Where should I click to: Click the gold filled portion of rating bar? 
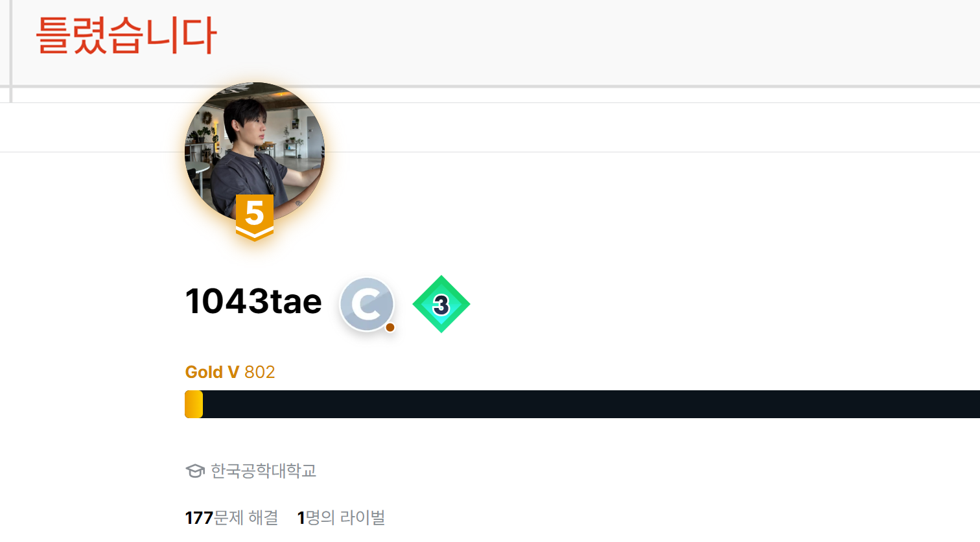pos(194,405)
